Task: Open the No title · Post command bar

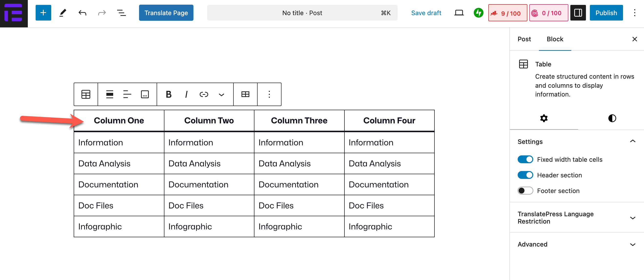Action: coord(302,13)
